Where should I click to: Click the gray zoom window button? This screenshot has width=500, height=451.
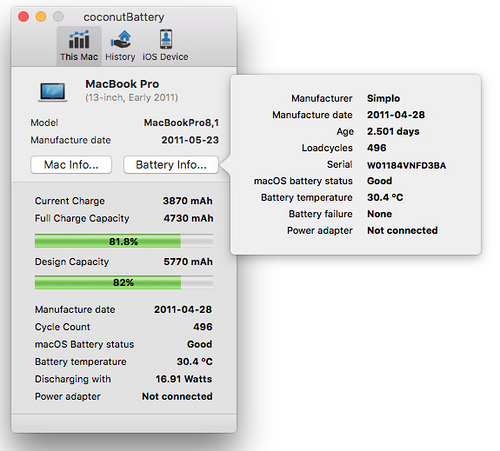[x=58, y=16]
